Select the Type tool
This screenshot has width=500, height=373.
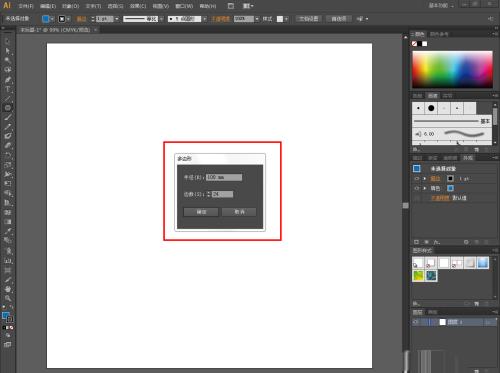pyautogui.click(x=8, y=89)
